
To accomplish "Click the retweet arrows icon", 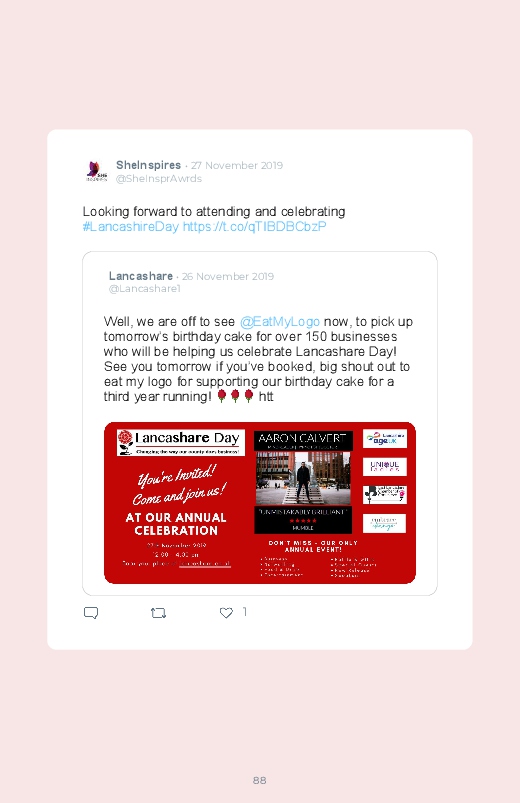I will pyautogui.click(x=158, y=612).
